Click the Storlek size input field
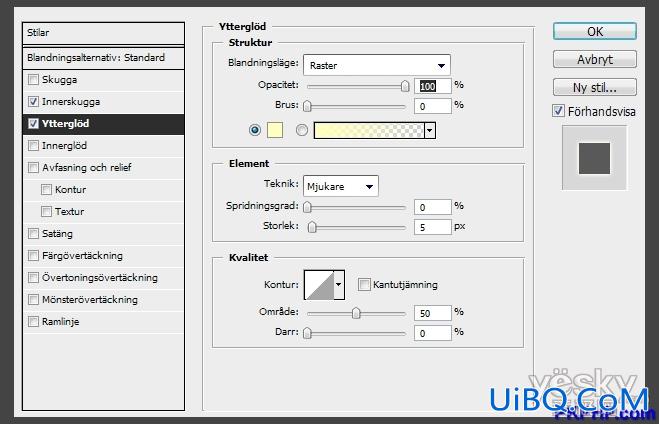659x424 pixels. tap(432, 227)
